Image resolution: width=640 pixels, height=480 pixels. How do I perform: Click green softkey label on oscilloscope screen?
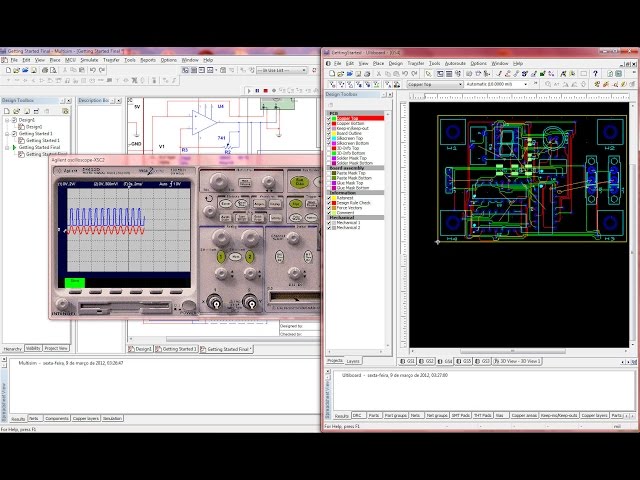(x=75, y=282)
